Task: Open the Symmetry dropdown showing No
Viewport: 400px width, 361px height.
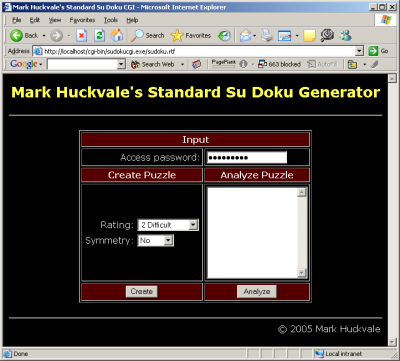Action: coord(156,240)
